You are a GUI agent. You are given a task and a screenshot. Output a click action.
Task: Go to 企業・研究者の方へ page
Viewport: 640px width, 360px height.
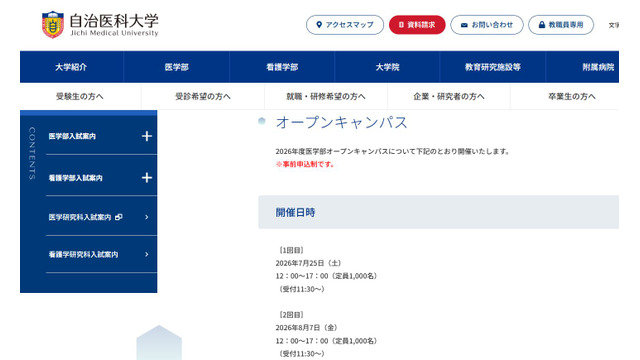tap(449, 96)
